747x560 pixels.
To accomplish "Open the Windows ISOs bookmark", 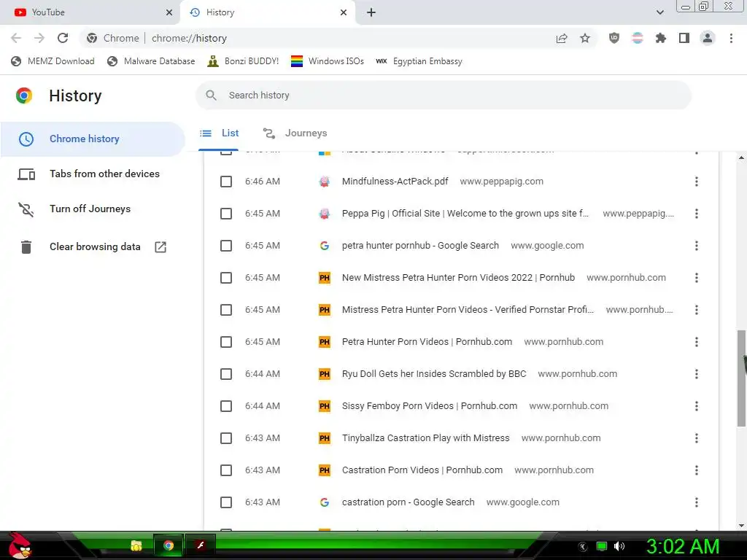I will coord(328,61).
